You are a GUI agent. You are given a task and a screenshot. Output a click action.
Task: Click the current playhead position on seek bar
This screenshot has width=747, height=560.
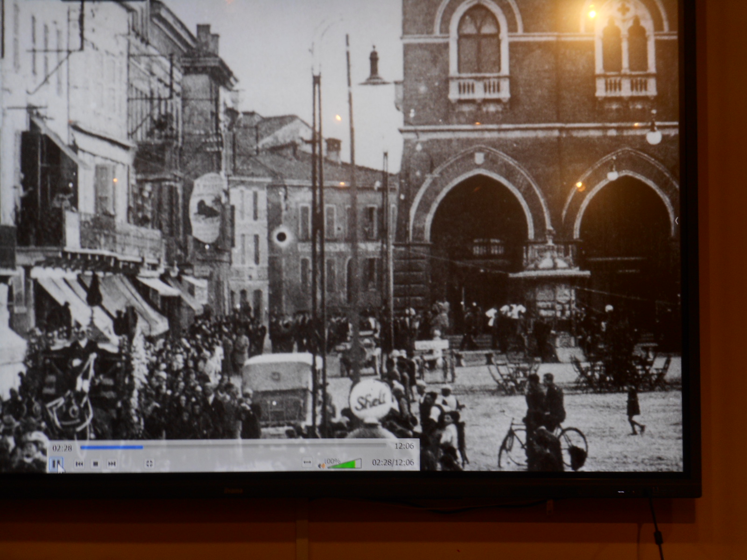[x=143, y=447]
